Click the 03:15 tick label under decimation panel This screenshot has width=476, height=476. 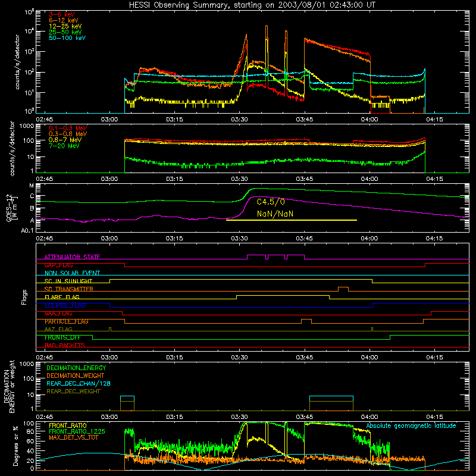pyautogui.click(x=174, y=417)
